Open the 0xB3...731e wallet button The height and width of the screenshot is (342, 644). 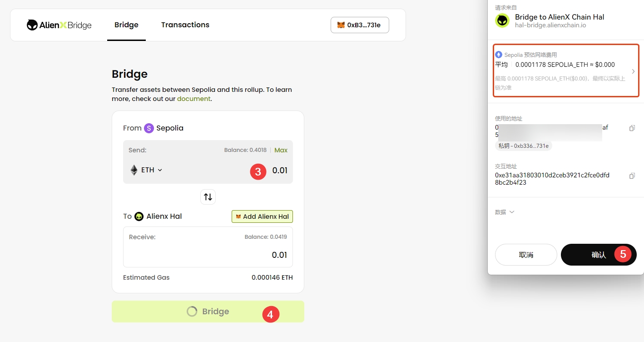click(x=360, y=25)
